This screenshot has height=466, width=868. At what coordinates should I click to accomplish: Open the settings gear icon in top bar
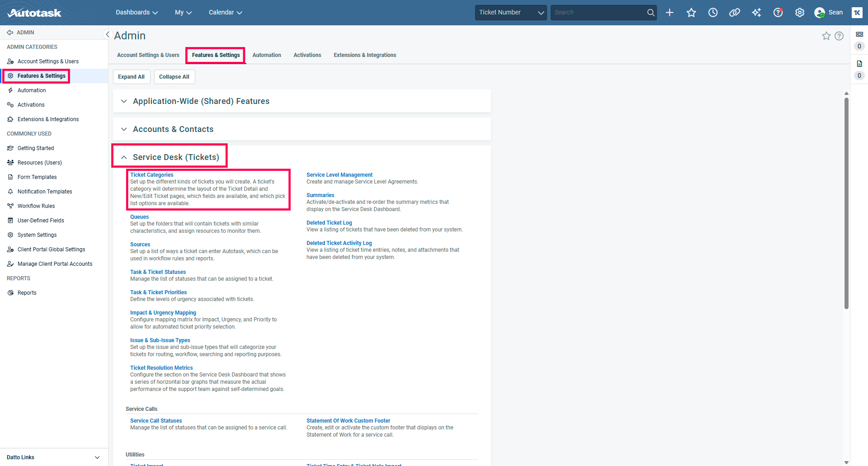(x=800, y=13)
